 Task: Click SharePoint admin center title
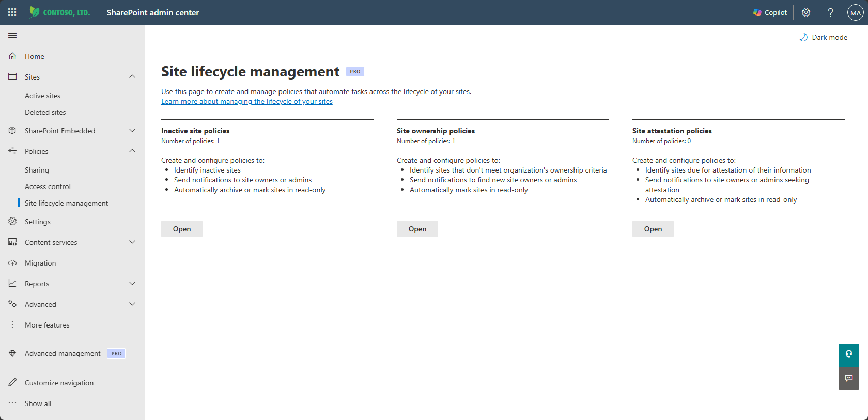(x=153, y=12)
